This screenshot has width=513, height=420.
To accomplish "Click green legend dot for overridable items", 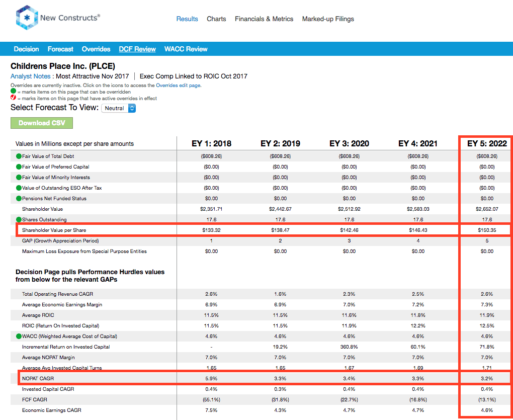I will pos(13,91).
